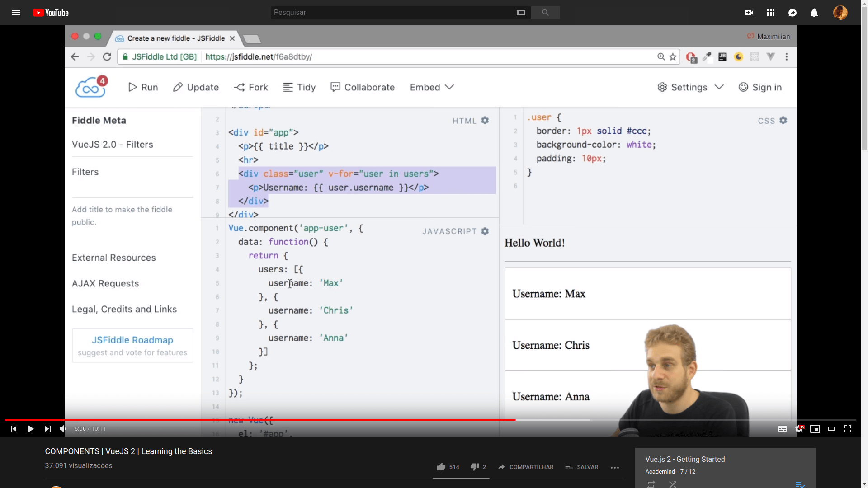
Task: Enable miniplayer mode
Action: [815, 429]
